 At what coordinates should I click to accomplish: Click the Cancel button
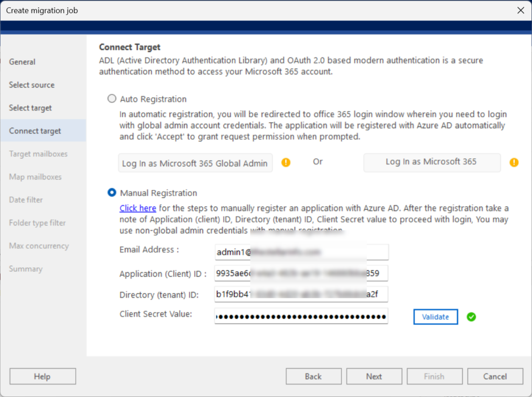point(495,376)
